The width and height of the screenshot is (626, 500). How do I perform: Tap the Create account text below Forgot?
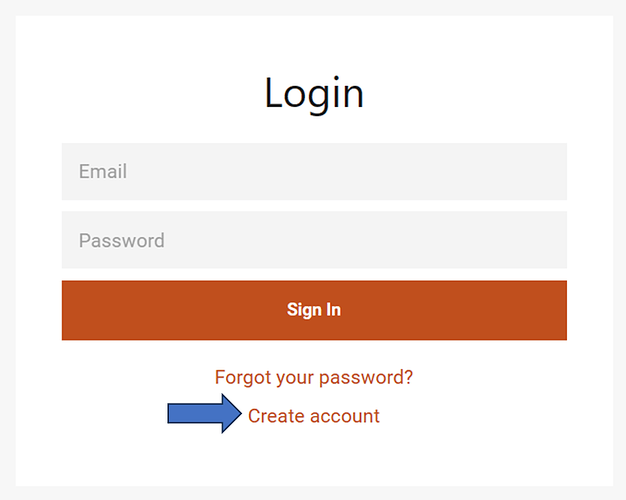(x=314, y=416)
